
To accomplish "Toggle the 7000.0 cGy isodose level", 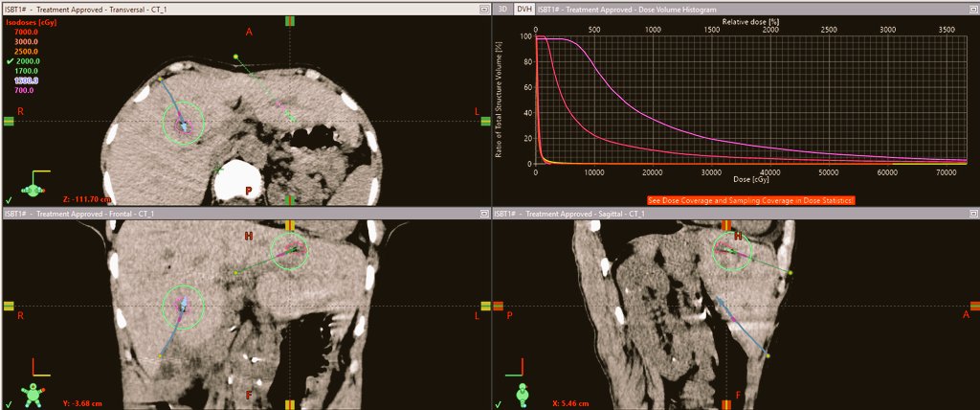I will click(24, 32).
